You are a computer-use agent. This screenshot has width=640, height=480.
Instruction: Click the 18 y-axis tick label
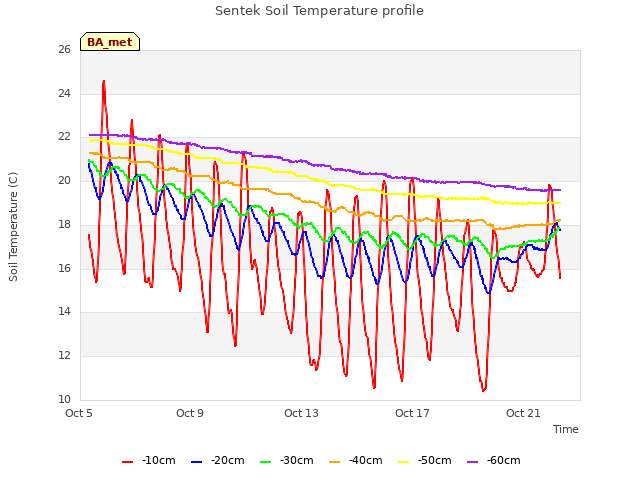pos(64,224)
